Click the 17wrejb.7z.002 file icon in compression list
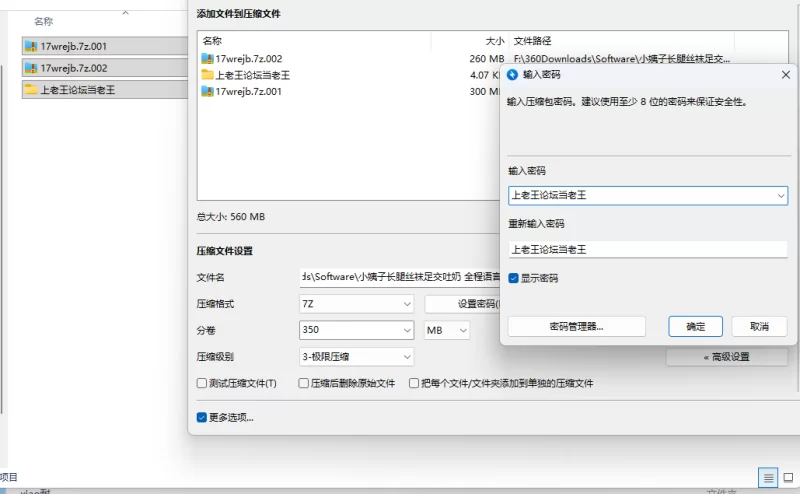800x494 pixels. click(x=207, y=59)
